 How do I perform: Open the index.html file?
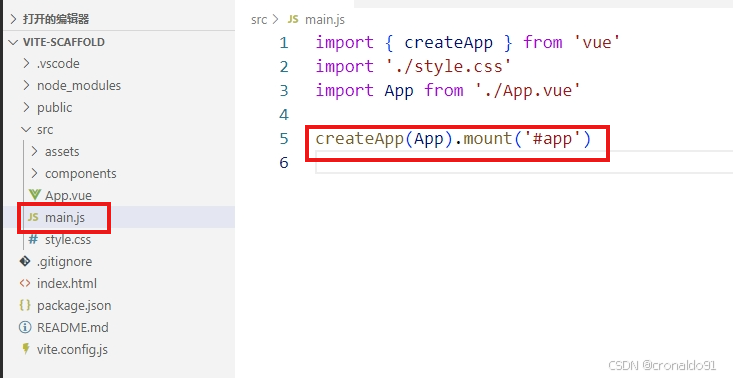tap(67, 283)
